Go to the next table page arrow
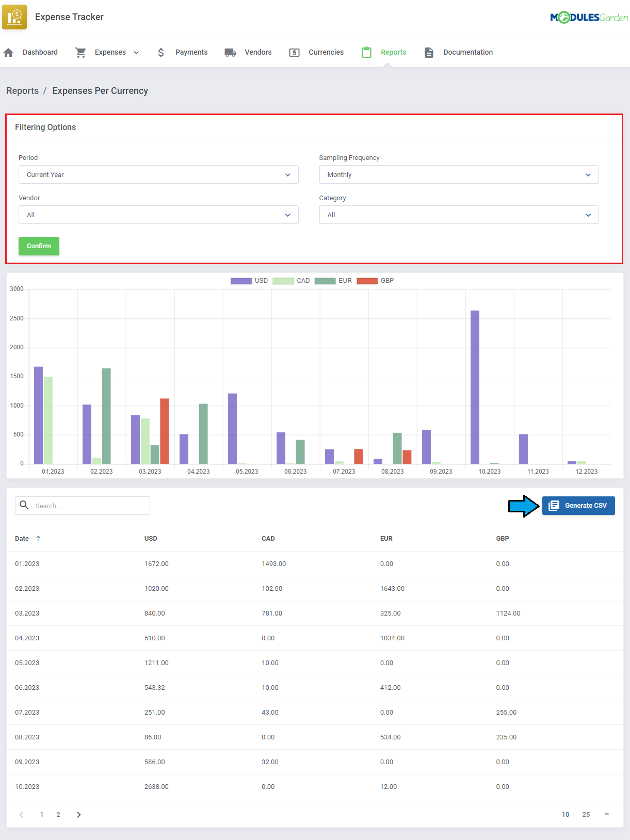 point(79,815)
